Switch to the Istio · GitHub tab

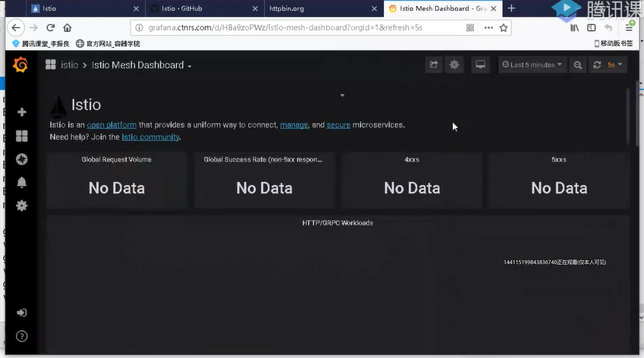point(204,8)
